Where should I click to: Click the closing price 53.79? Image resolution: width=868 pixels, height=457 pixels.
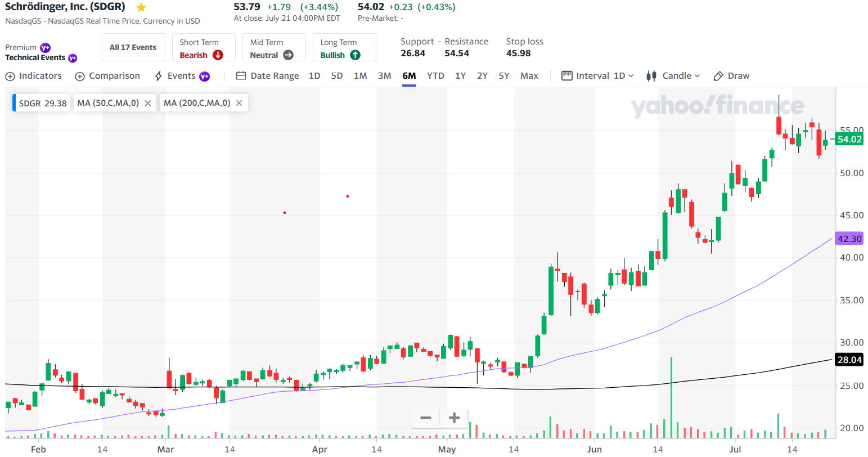247,7
